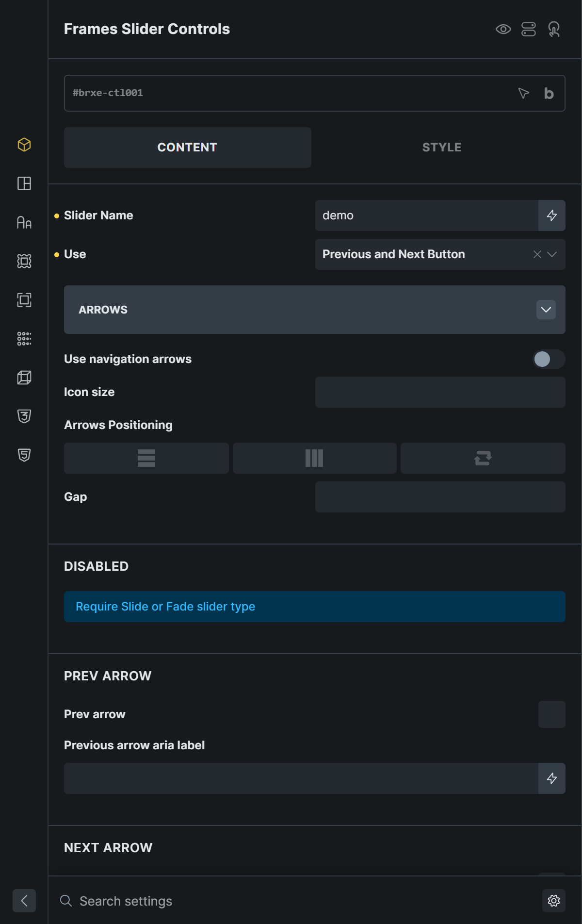The height and width of the screenshot is (924, 582).
Task: Select swap arrows positioning option
Action: tap(483, 458)
